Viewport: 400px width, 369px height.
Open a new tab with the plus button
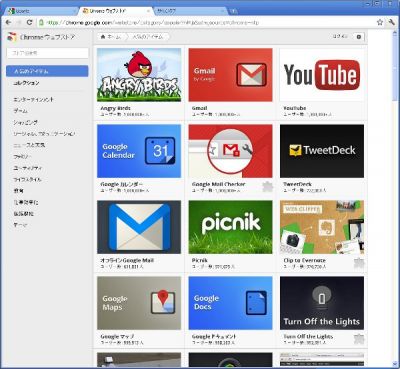click(x=234, y=11)
